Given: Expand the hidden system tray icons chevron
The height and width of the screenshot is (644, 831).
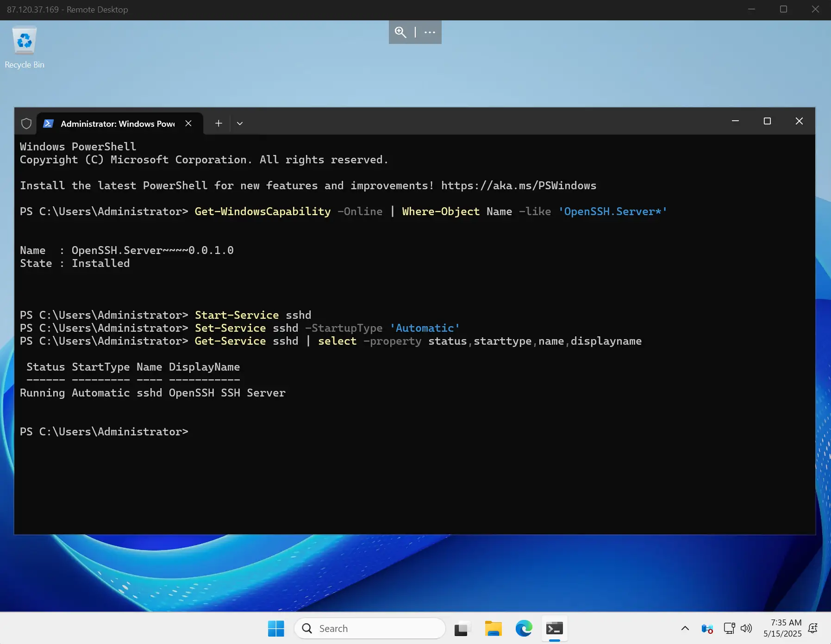Looking at the screenshot, I should click(x=685, y=628).
